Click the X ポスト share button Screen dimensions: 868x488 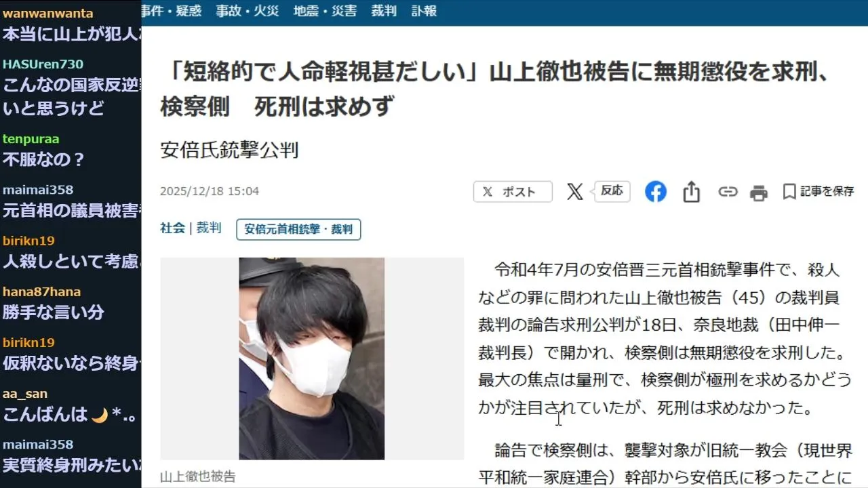click(513, 192)
